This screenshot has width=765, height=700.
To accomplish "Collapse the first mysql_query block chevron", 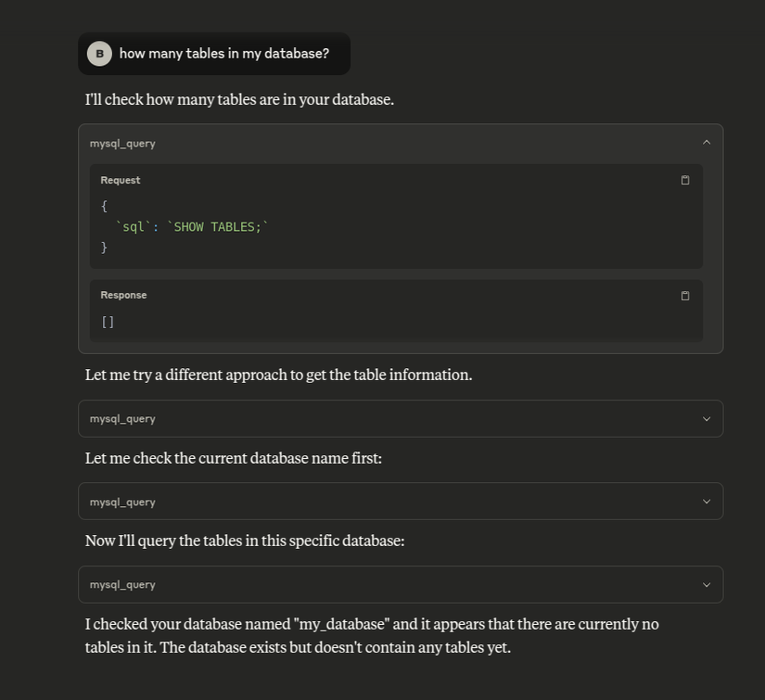I will [x=706, y=143].
